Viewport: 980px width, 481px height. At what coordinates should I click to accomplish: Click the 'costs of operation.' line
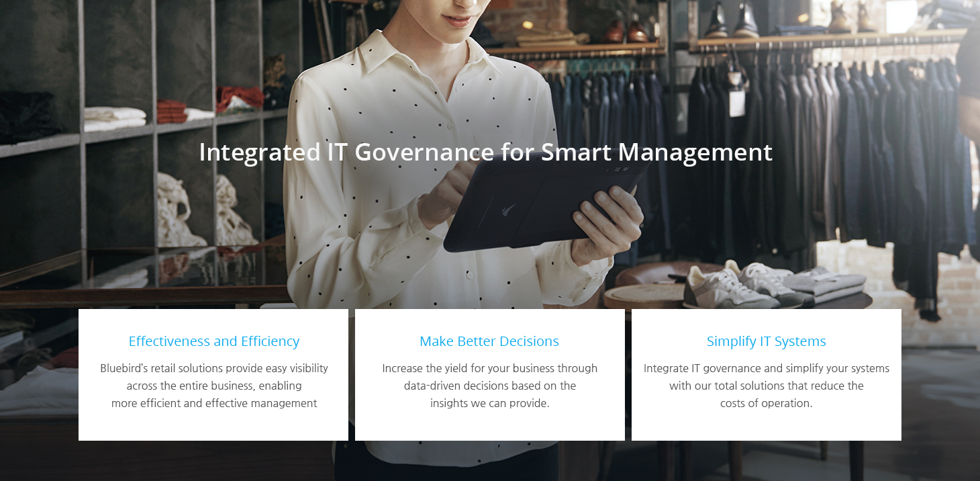coord(767,403)
